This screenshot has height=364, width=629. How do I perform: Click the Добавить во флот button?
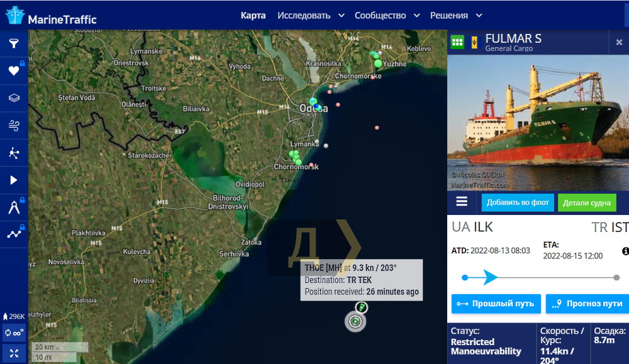[x=518, y=202]
